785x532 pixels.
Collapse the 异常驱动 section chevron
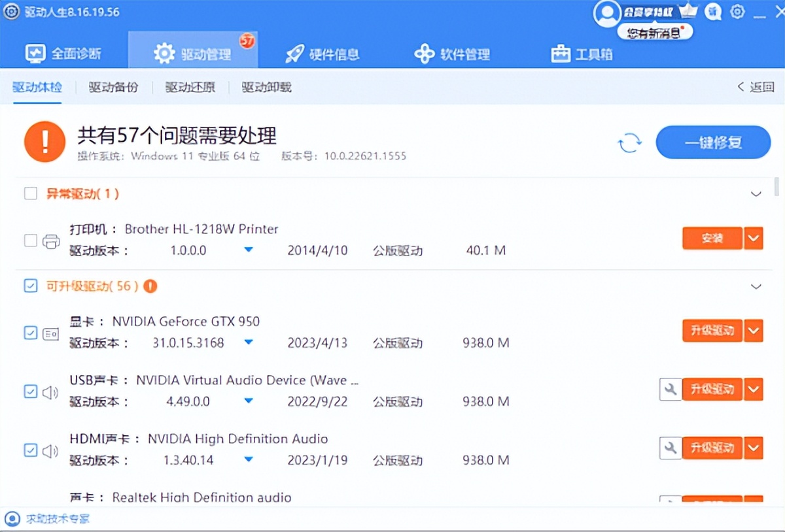[756, 193]
